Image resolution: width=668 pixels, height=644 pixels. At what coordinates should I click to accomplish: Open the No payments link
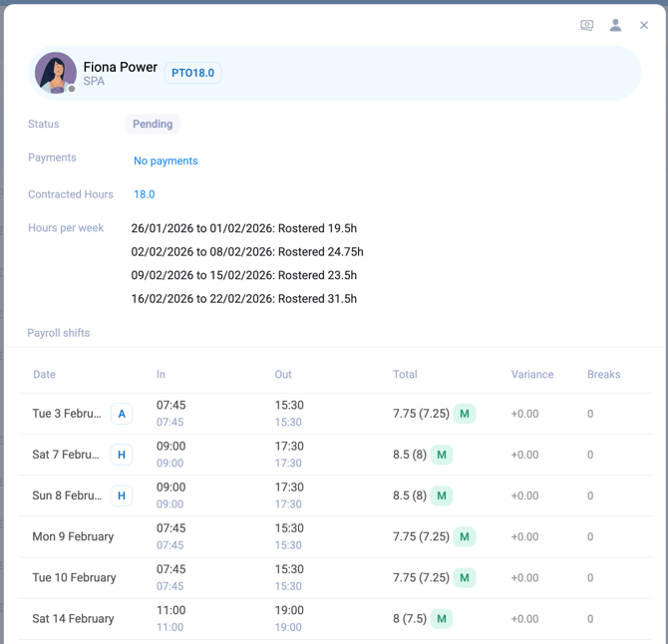click(166, 161)
